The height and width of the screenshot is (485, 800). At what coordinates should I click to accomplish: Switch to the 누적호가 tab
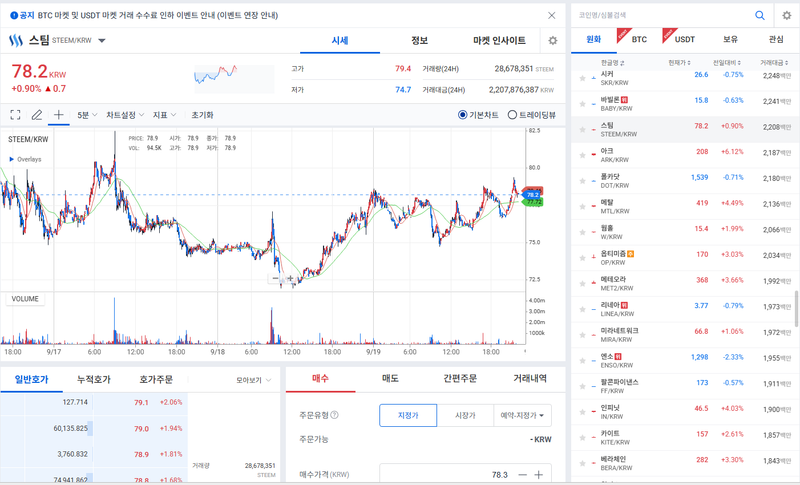pos(94,379)
